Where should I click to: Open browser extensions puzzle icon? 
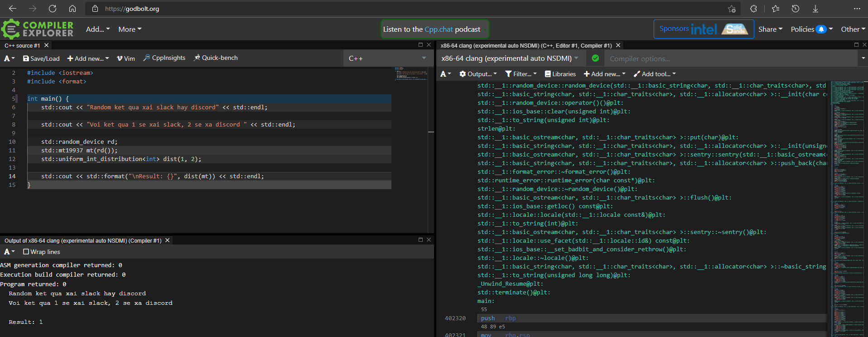(x=753, y=9)
